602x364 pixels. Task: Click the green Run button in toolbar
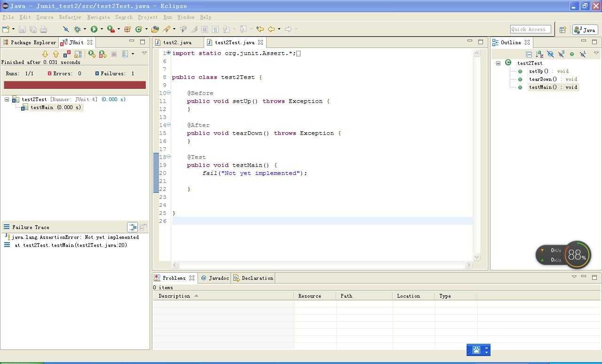(x=94, y=29)
